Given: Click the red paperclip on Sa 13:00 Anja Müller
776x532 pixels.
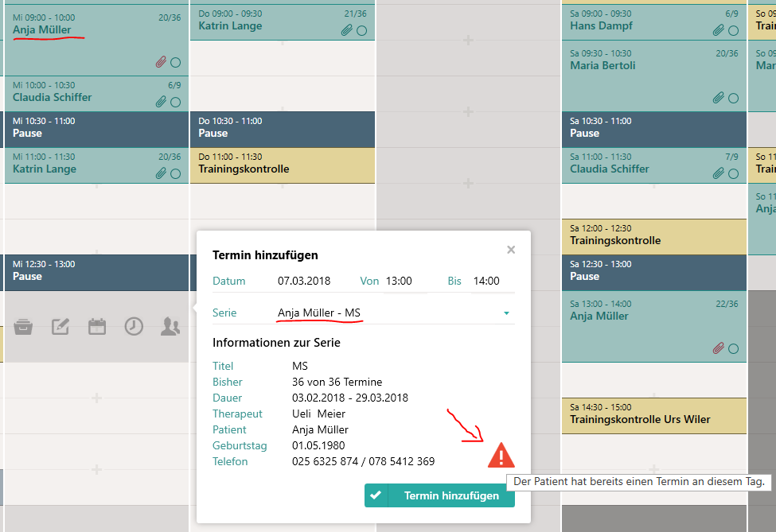Looking at the screenshot, I should (719, 348).
